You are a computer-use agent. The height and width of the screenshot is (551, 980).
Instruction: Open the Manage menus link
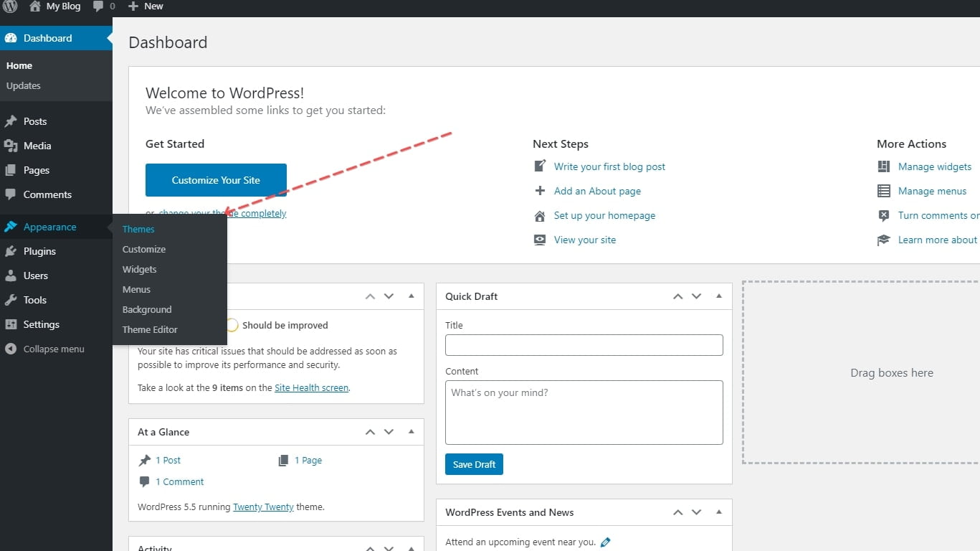pos(932,191)
